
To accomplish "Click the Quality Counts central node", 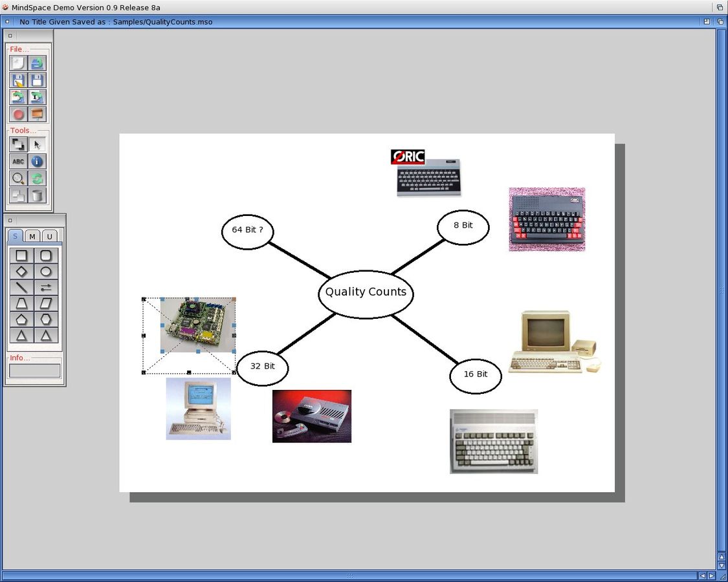I will 366,293.
